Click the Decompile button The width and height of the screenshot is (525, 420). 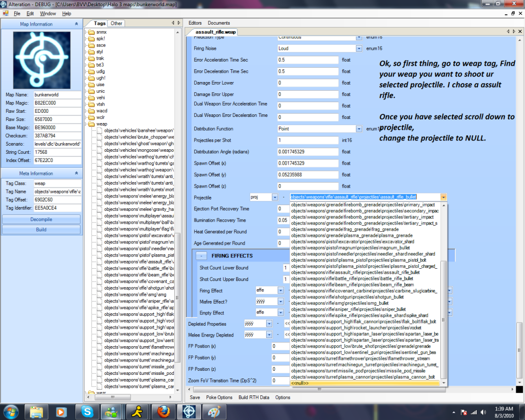tap(41, 219)
